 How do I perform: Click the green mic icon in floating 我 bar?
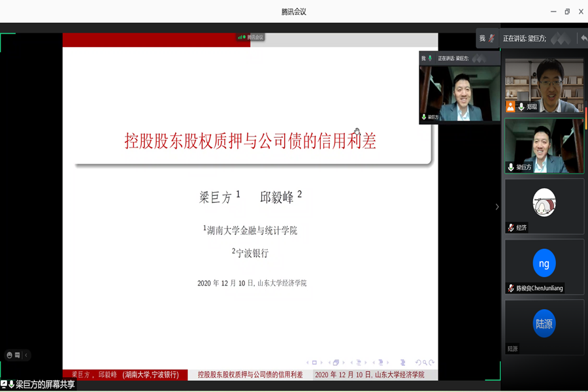[x=431, y=58]
